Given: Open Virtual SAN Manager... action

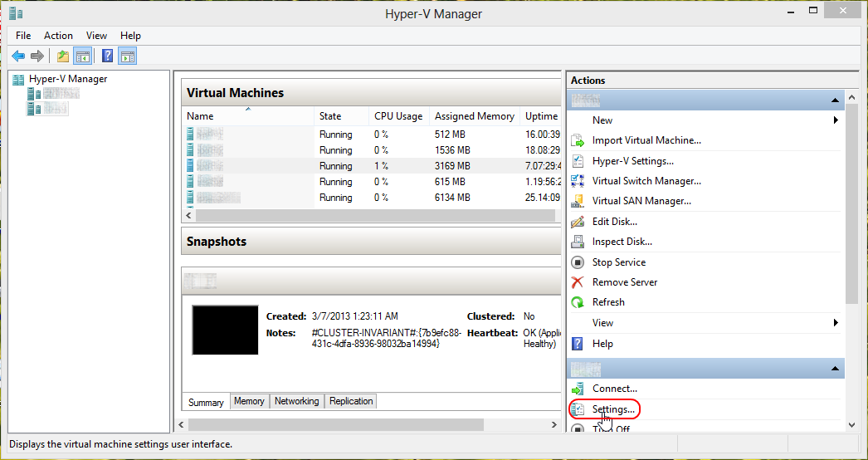Looking at the screenshot, I should [641, 201].
